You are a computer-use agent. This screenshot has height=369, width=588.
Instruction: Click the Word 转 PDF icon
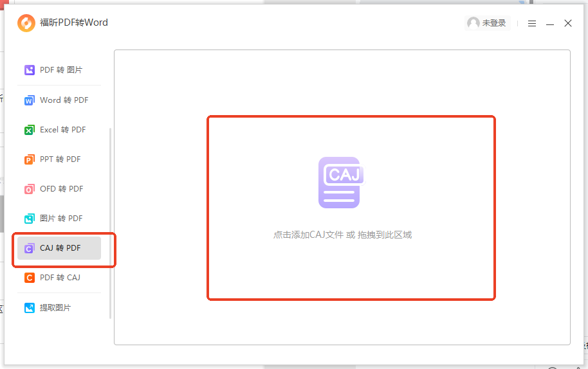(x=29, y=100)
